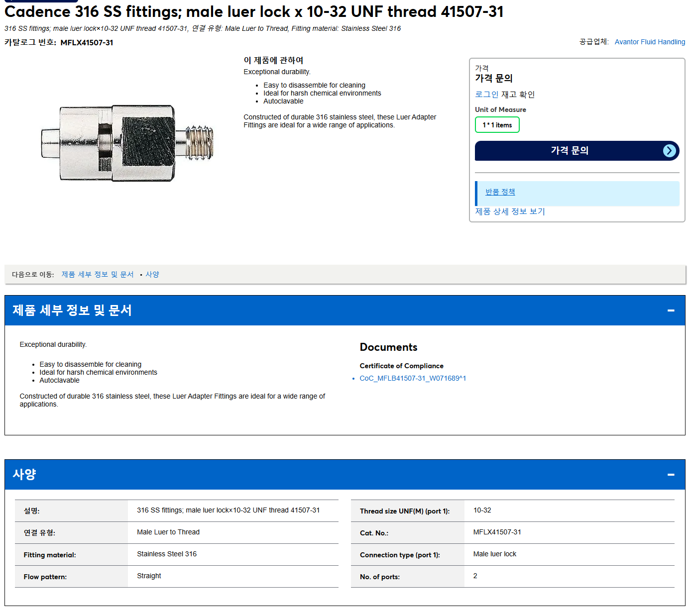Click the No. of ports value 2
Image resolution: width=689 pixels, height=616 pixels.
(x=475, y=576)
